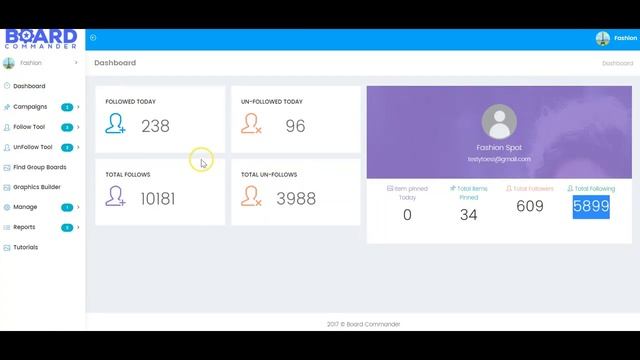Screen dimensions: 640x360
Task: Open Find Group Boards menu item
Action: coord(40,167)
